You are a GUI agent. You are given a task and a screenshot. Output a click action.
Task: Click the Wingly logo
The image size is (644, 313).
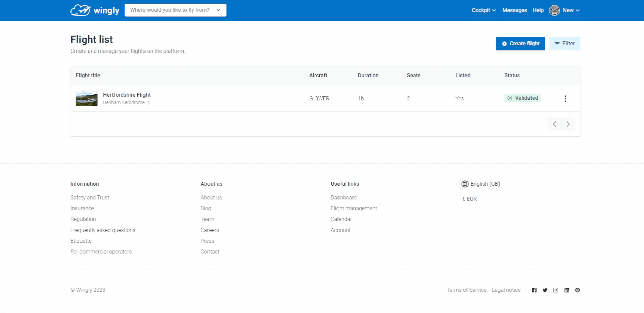click(x=95, y=10)
